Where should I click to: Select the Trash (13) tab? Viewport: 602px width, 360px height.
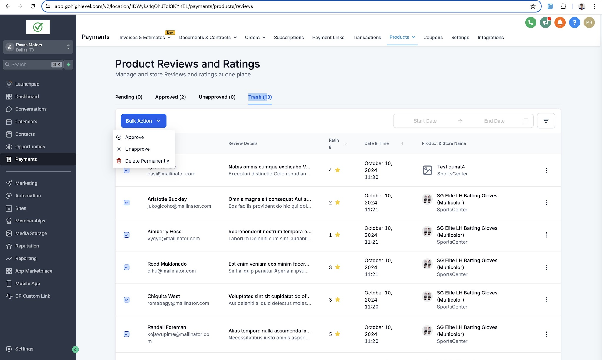click(x=260, y=97)
